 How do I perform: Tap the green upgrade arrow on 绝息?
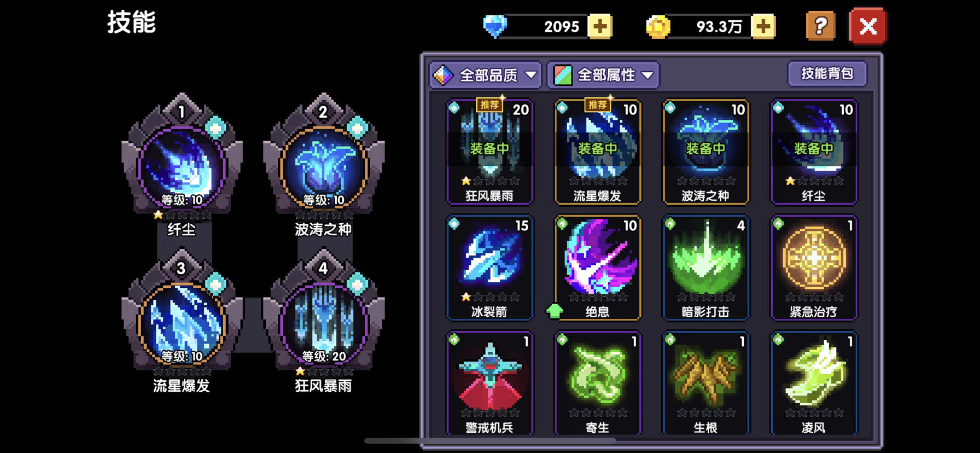(555, 311)
